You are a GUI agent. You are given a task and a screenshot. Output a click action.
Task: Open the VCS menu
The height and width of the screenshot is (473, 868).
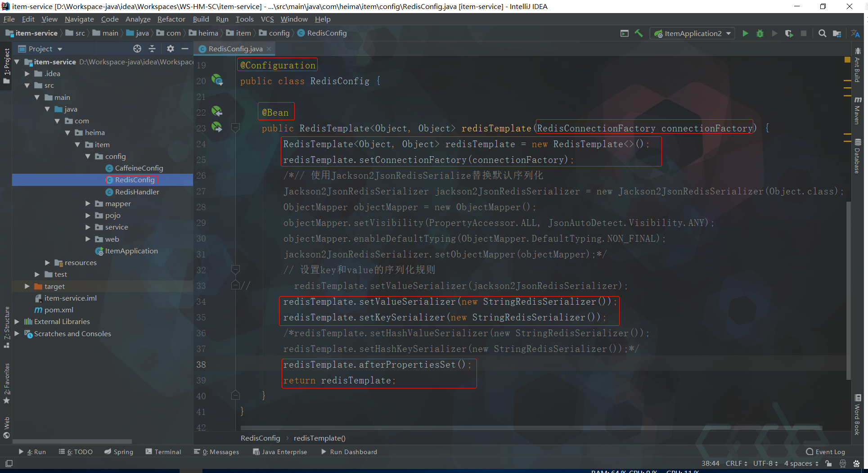tap(267, 19)
